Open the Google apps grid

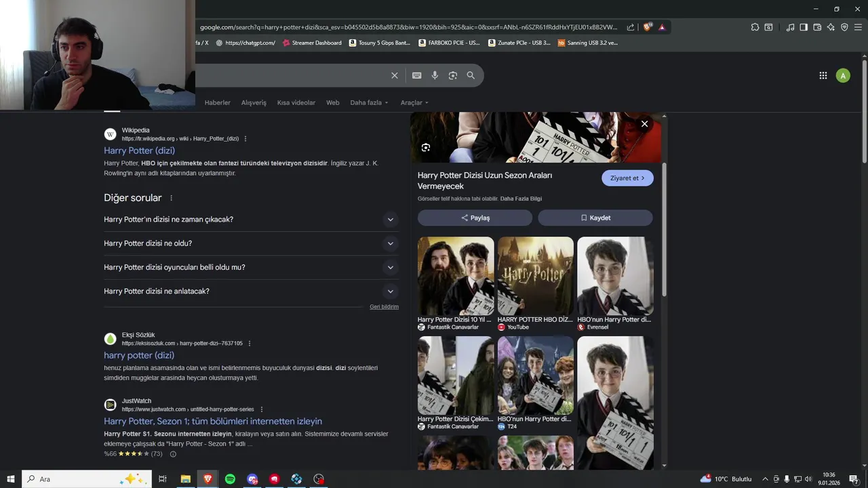(x=823, y=75)
